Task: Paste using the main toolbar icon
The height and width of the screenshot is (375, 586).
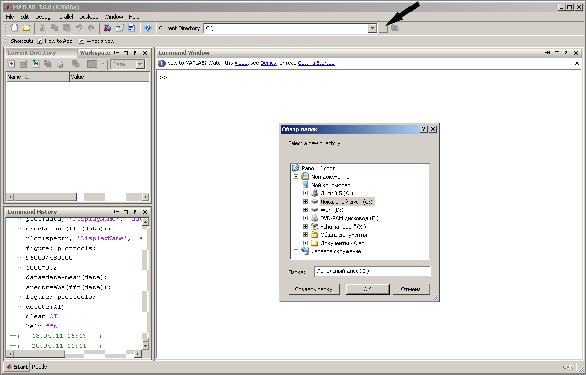Action: (67, 28)
